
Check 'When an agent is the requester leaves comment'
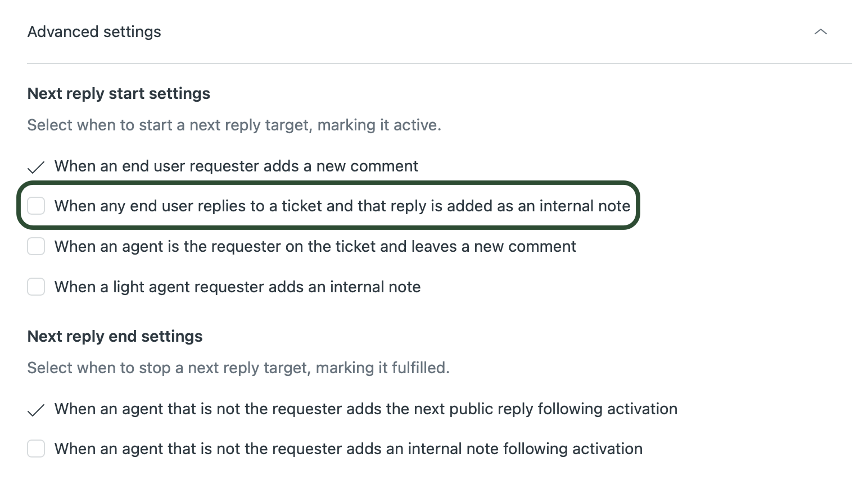pyautogui.click(x=36, y=246)
